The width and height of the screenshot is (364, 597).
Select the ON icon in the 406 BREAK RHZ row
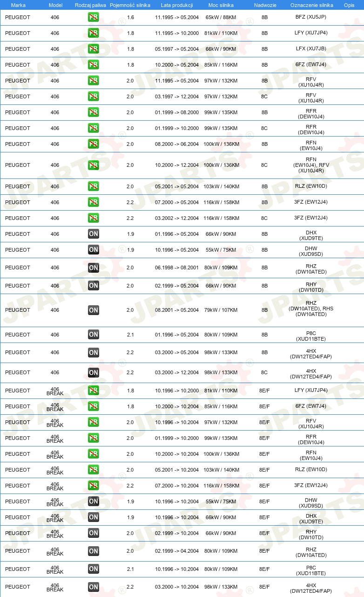(x=94, y=551)
